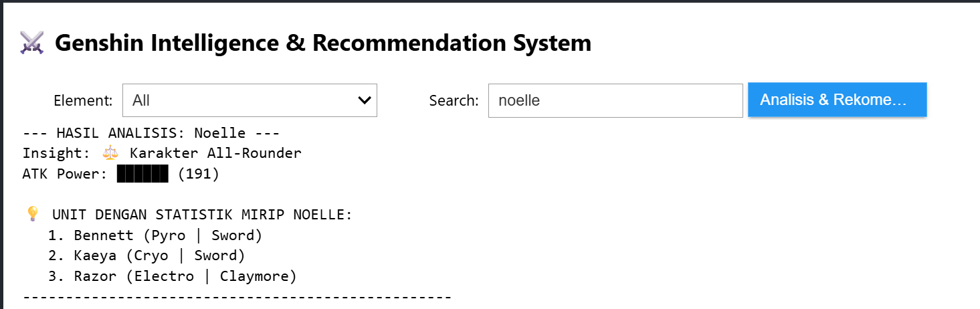Click the HASIL ANALISIS: Noelle header line
This screenshot has height=309, width=980.
pos(151,133)
